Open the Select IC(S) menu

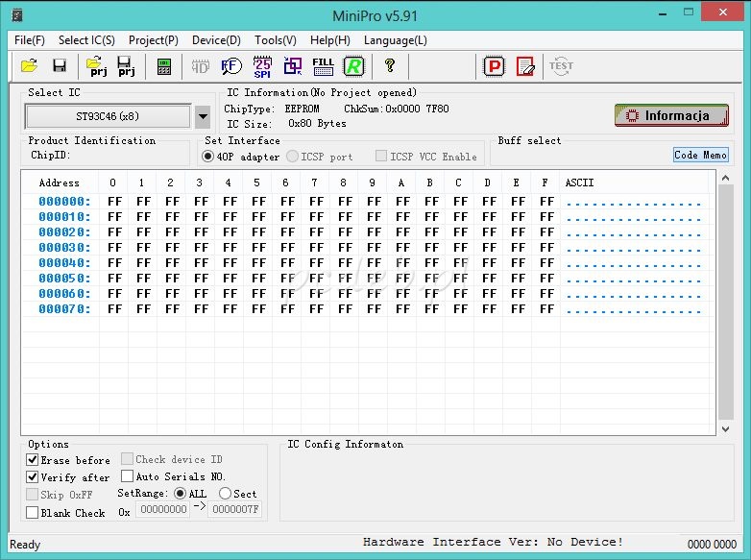point(86,40)
